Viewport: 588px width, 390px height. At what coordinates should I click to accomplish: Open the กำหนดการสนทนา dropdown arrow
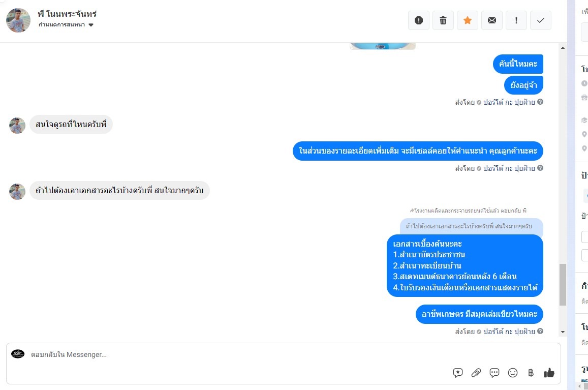[x=91, y=25]
